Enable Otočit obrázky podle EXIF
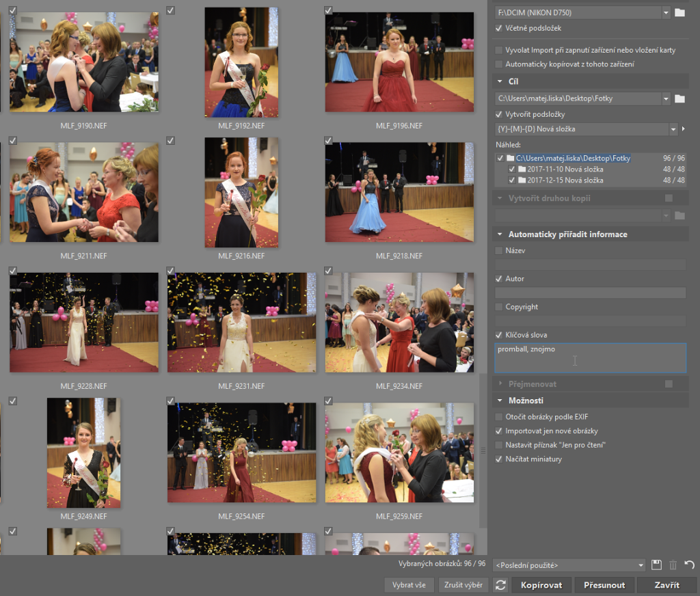Image resolution: width=700 pixels, height=596 pixels. 498,416
